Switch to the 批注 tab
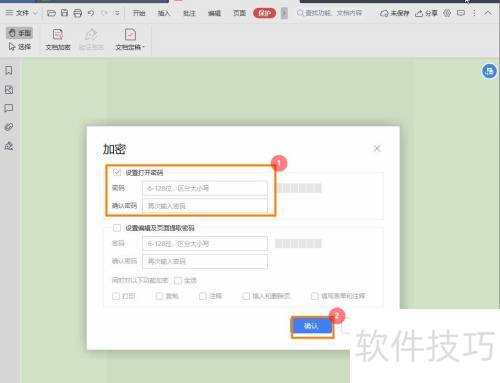Screen dimensions: 500x383 point(189,13)
